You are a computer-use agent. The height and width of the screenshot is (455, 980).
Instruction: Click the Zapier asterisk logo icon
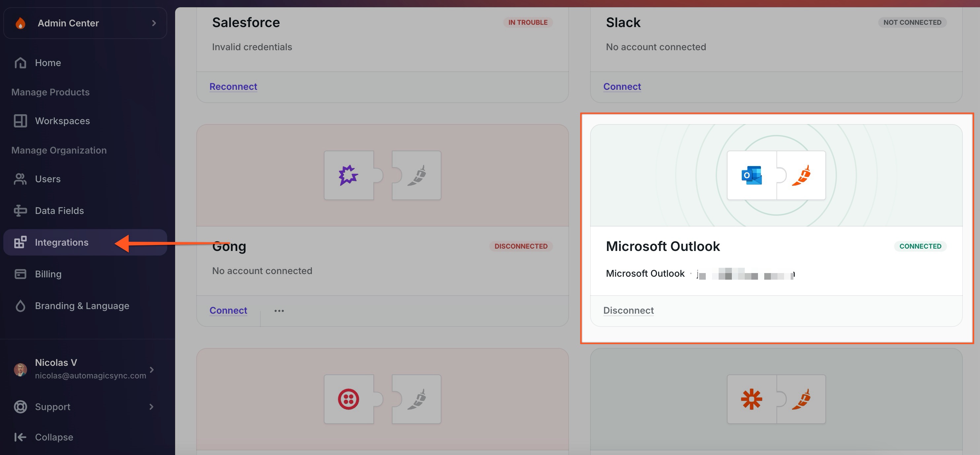click(751, 399)
